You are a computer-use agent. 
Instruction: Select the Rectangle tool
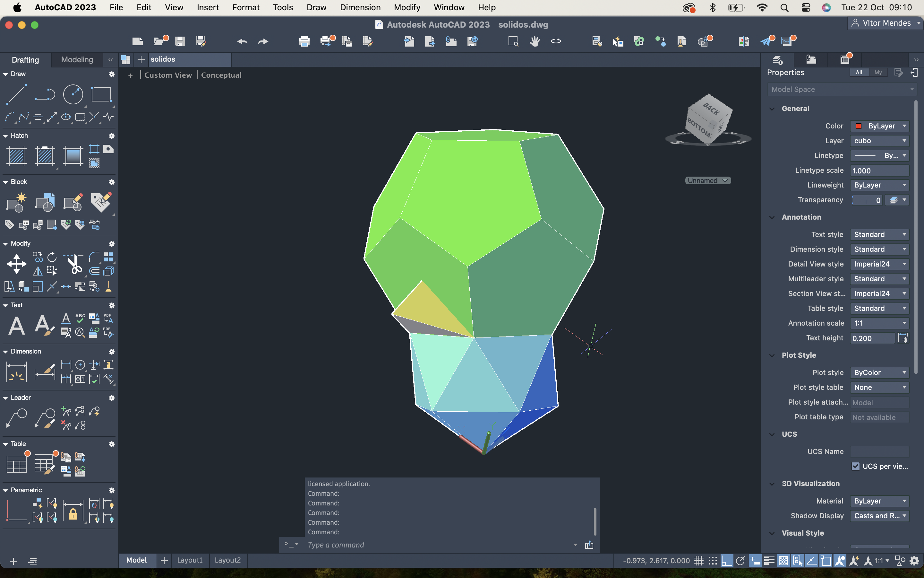(101, 94)
